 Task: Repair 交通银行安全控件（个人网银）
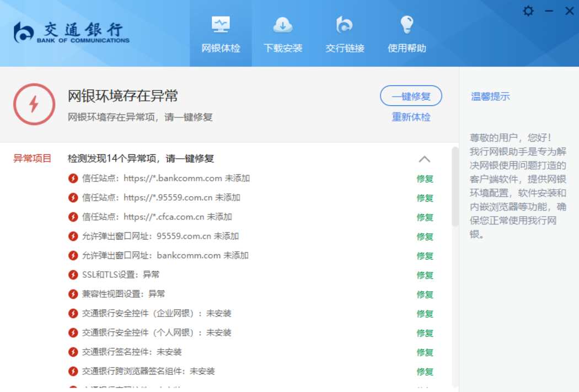425,332
